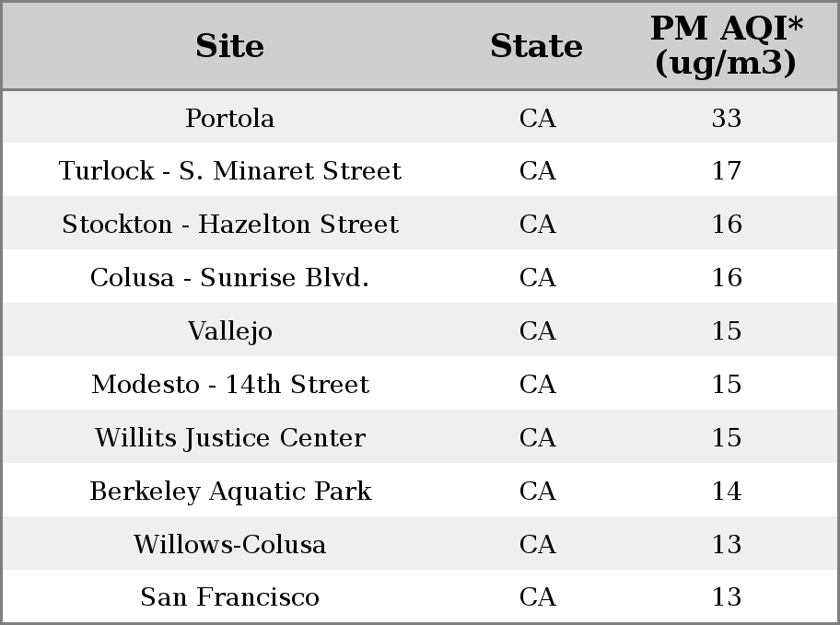Click the CA state cell for Vallejo

click(537, 331)
